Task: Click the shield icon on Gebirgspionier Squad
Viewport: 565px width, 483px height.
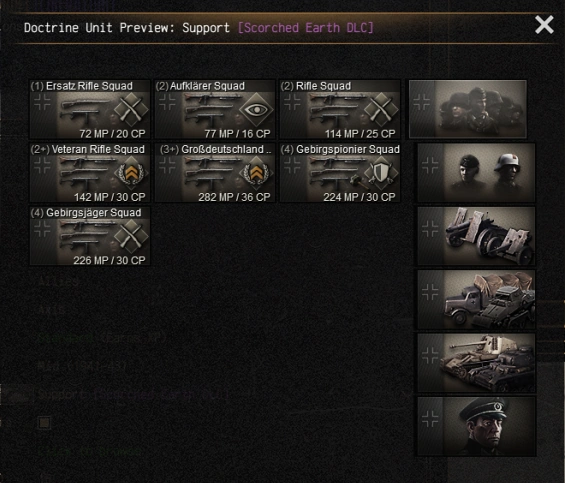Action: point(381,173)
